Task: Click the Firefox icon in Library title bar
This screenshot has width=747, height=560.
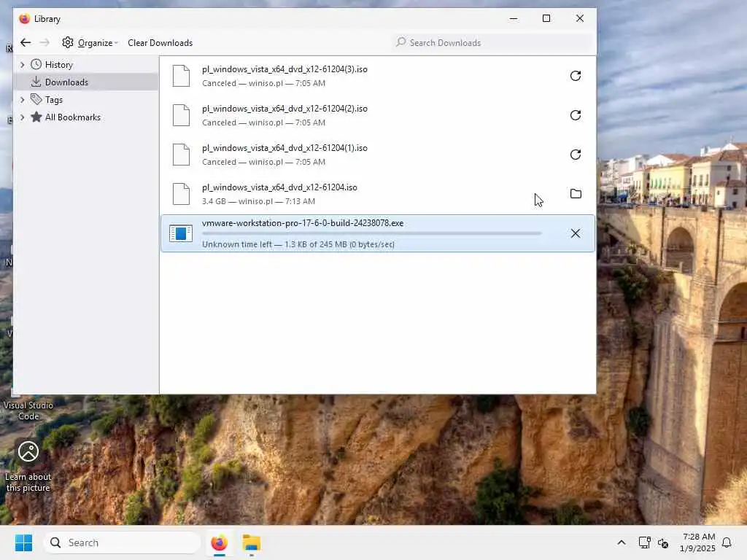Action: (24, 19)
